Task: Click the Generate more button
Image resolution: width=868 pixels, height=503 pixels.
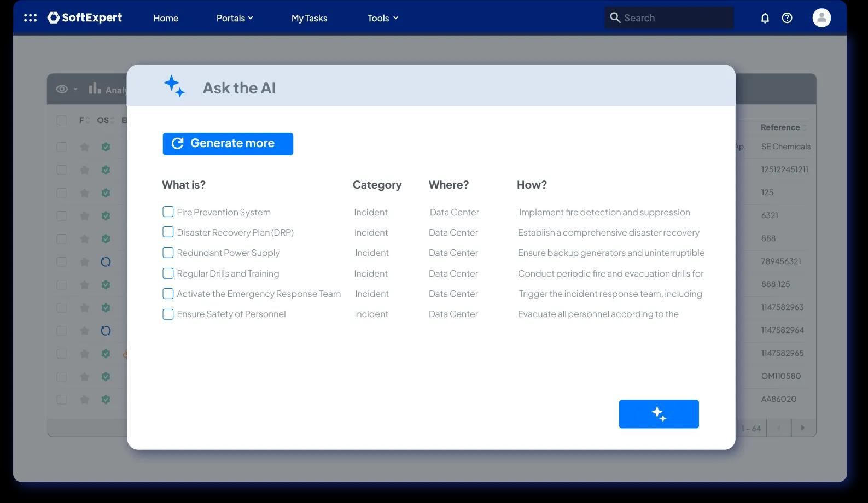Action: click(228, 144)
